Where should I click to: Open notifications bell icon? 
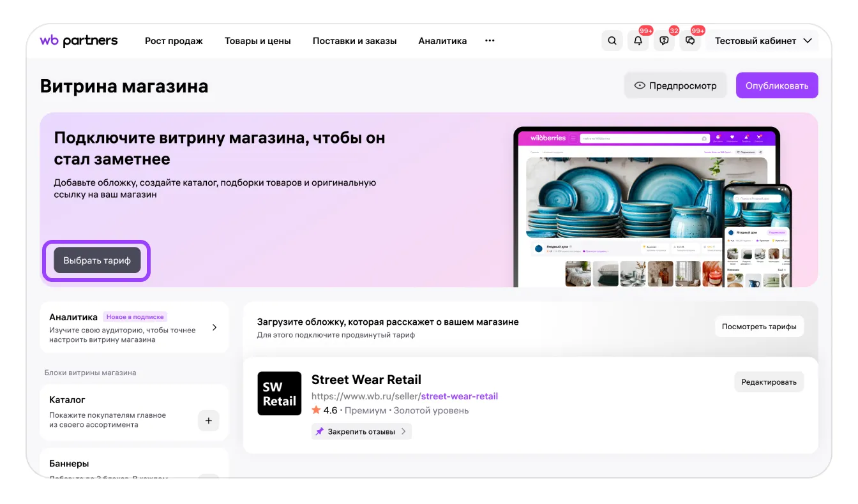point(638,41)
